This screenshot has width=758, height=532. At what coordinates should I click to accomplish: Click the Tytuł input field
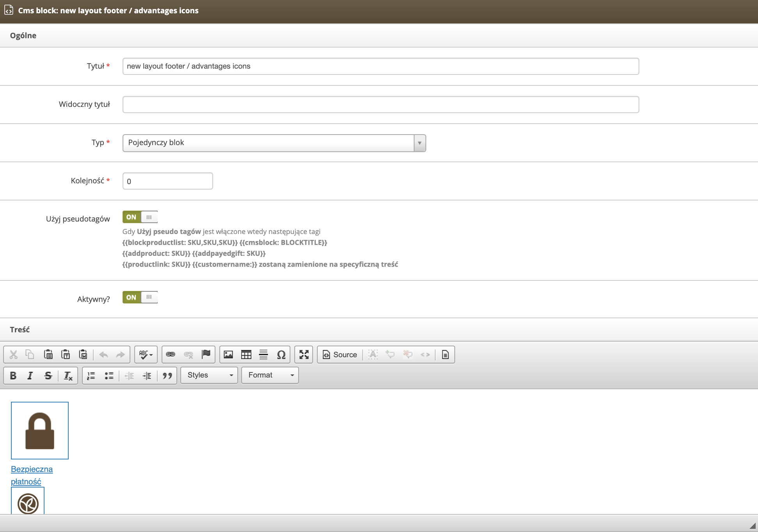[x=381, y=66]
